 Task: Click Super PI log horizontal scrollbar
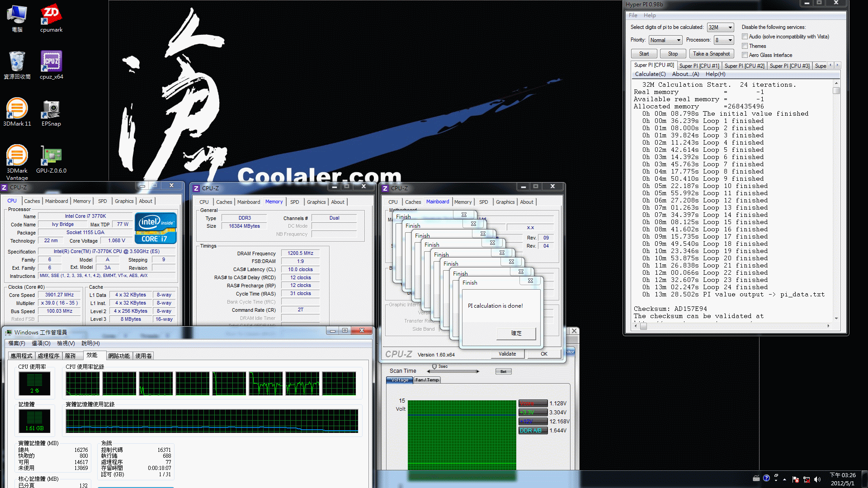point(732,326)
